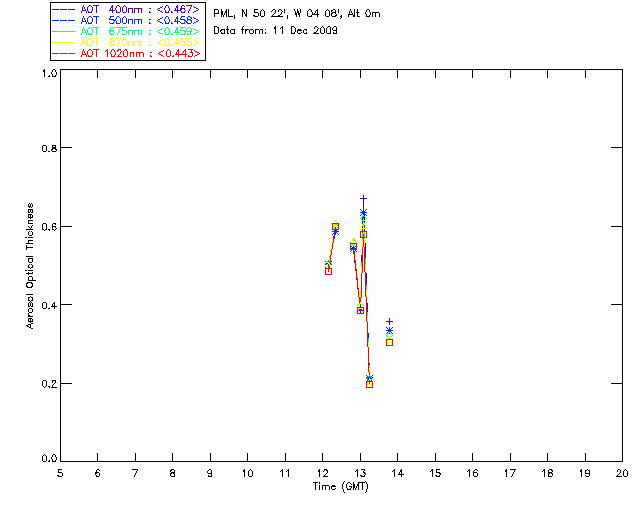
Task: Click the 7 hour x-axis label
Action: tap(135, 474)
